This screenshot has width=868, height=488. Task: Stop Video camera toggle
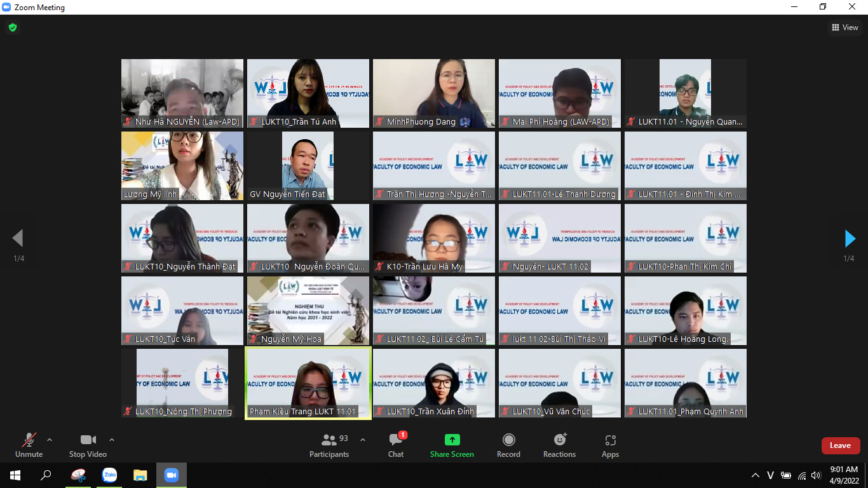pos(88,445)
